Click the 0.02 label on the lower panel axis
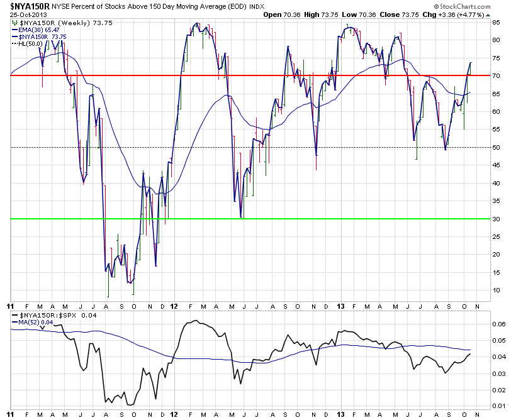This screenshot has height=420, width=516. pyautogui.click(x=499, y=390)
